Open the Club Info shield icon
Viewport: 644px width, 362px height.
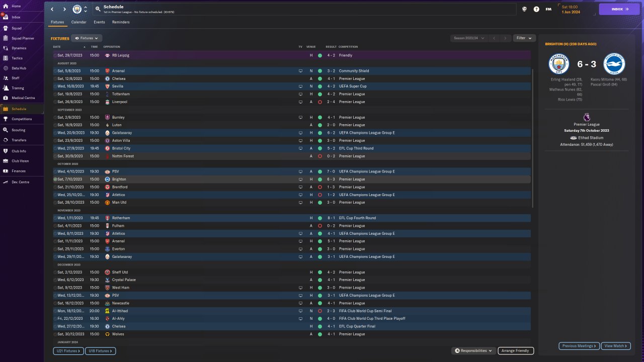pos(6,151)
